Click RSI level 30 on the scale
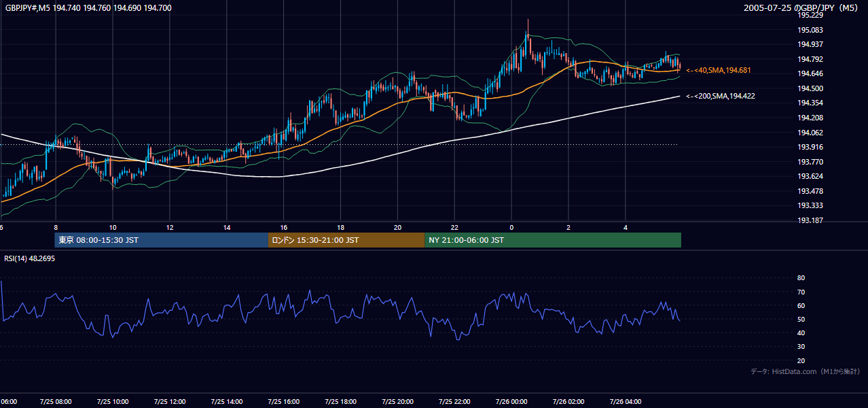The height and width of the screenshot is (408, 868). (x=801, y=347)
